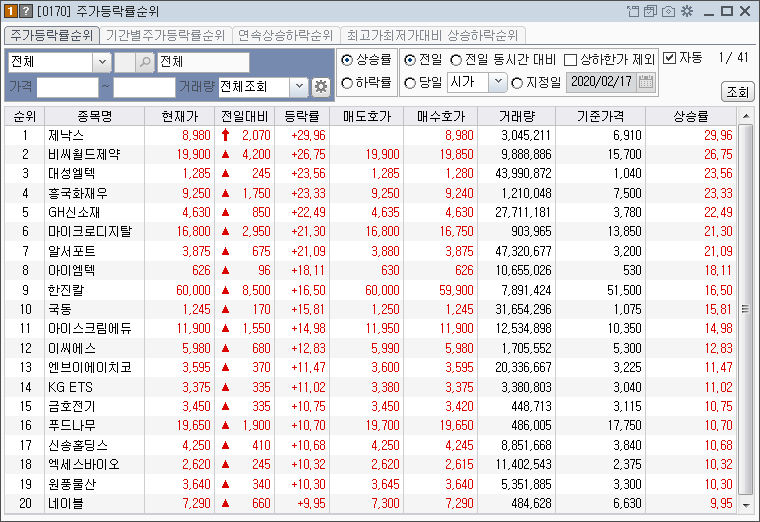The width and height of the screenshot is (760, 522).
Task: Click the 등락률 column header
Action: pyautogui.click(x=302, y=116)
